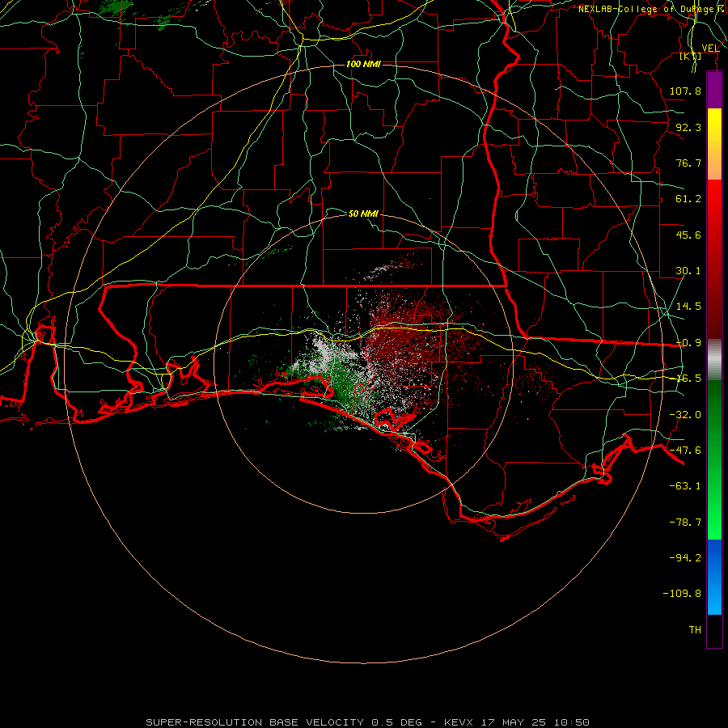Click the KEVX radar site identifier
The height and width of the screenshot is (728, 728).
point(459,722)
